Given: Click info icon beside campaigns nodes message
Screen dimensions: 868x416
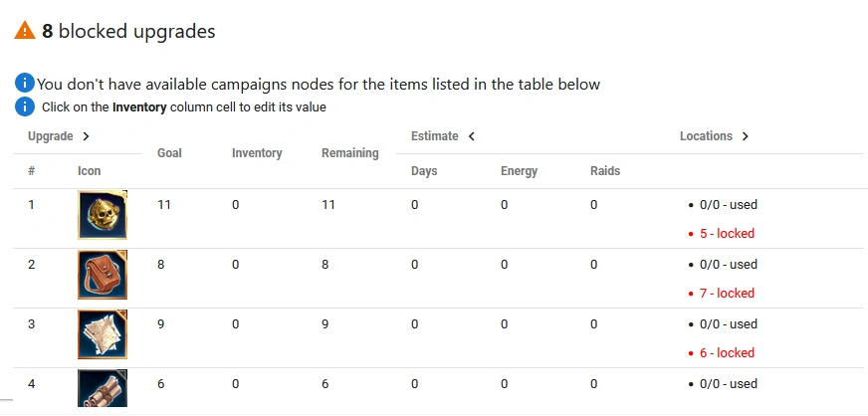Looking at the screenshot, I should point(25,84).
